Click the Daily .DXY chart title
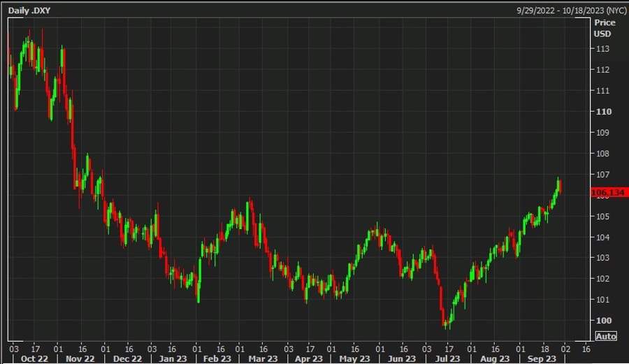The width and height of the screenshot is (629, 364). coord(29,9)
